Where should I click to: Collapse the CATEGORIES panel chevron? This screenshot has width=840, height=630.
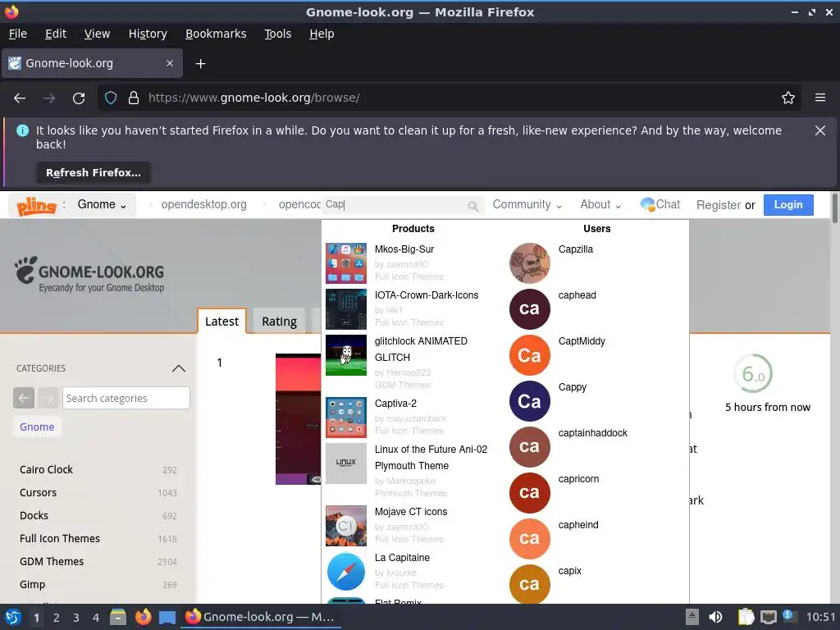(178, 368)
